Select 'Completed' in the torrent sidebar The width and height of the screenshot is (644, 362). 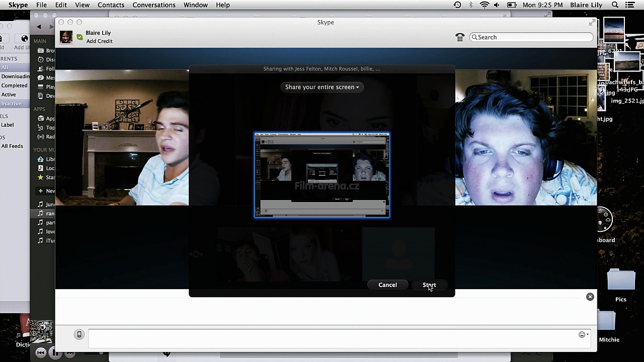[x=14, y=85]
